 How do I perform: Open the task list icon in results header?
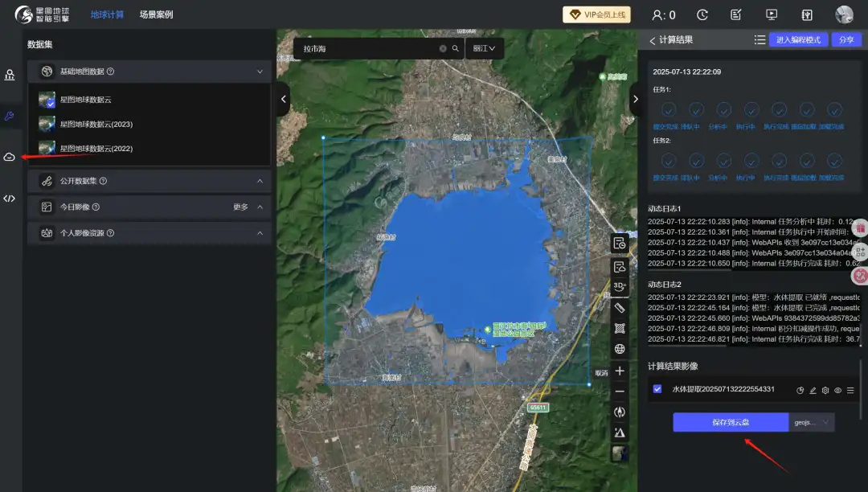[759, 40]
